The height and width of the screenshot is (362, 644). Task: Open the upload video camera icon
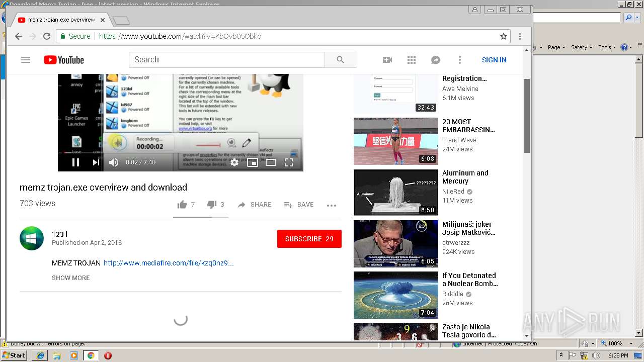(387, 60)
